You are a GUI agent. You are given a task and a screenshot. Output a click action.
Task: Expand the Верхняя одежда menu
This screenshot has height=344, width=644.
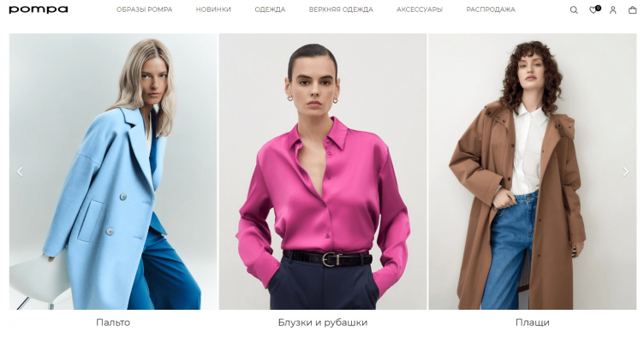341,9
